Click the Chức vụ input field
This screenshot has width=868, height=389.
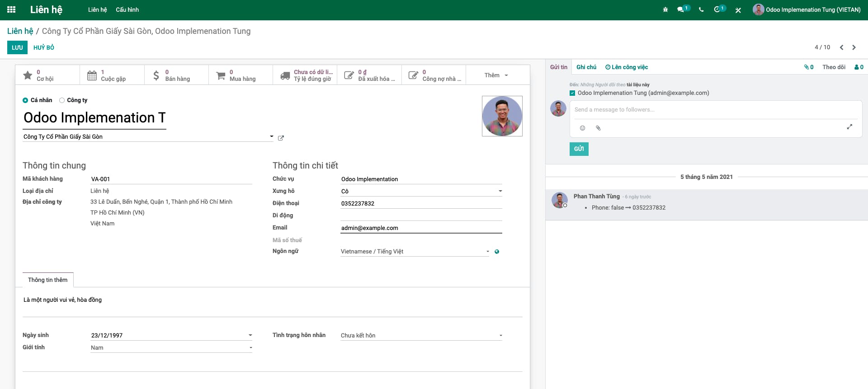(x=421, y=179)
